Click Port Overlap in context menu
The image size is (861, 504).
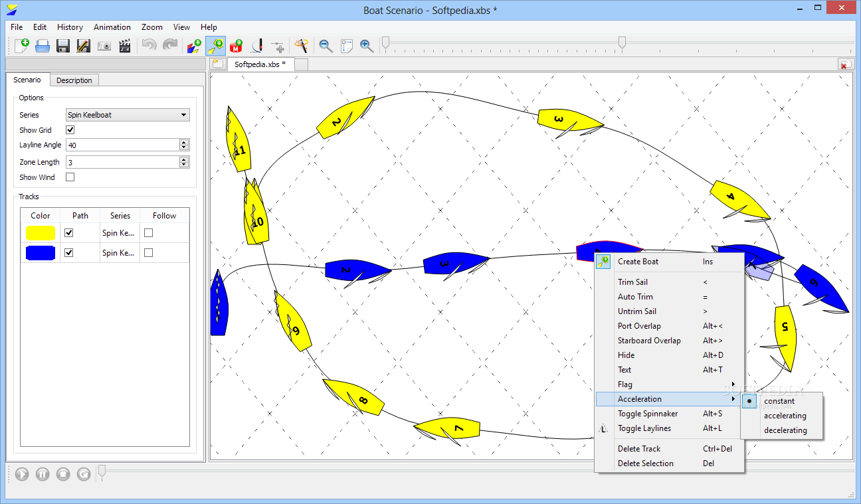pos(669,326)
